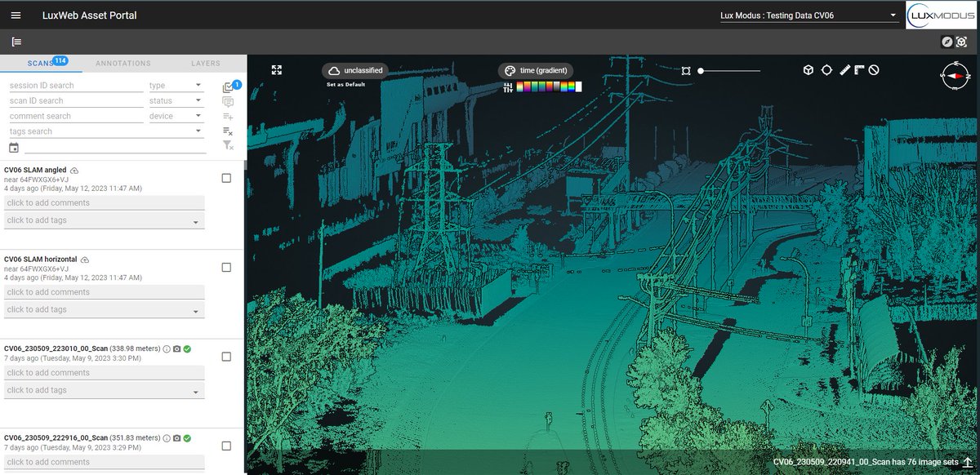Click the LuxModus logo
980x475 pixels.
[940, 16]
